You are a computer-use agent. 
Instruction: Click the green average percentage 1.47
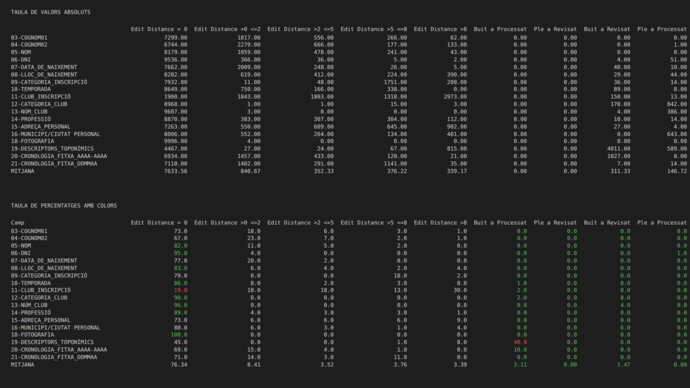[623, 365]
